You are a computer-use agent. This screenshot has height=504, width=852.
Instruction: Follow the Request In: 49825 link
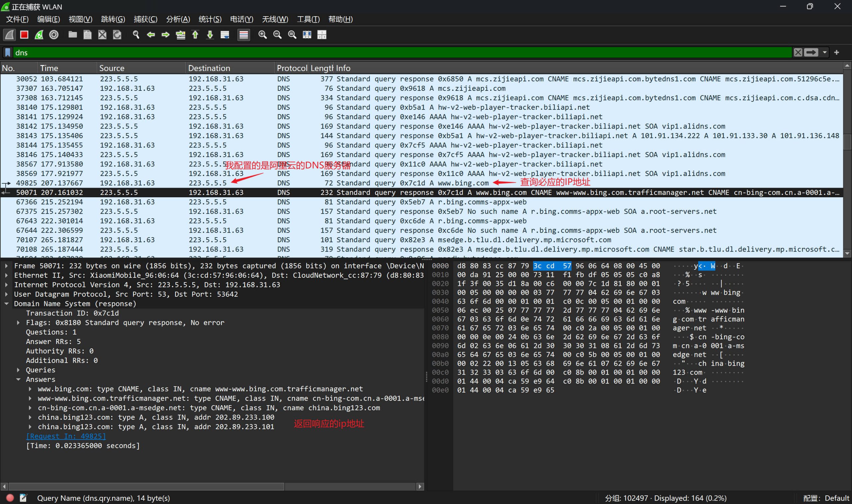click(66, 436)
